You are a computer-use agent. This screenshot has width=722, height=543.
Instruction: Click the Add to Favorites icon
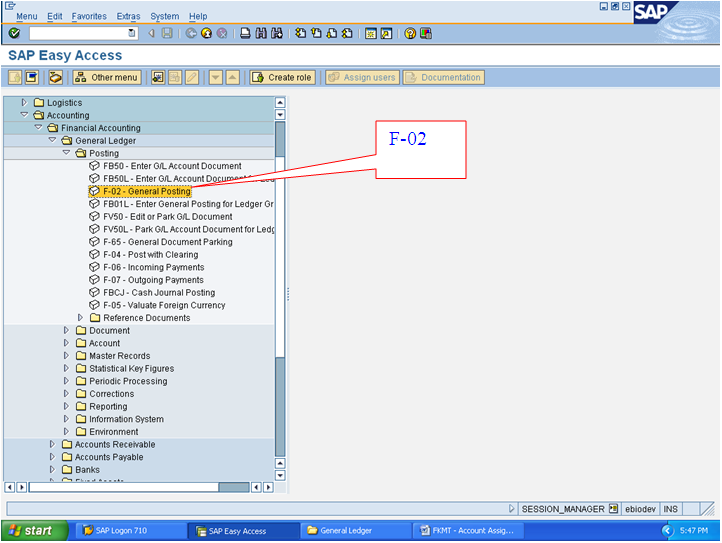pyautogui.click(x=158, y=77)
